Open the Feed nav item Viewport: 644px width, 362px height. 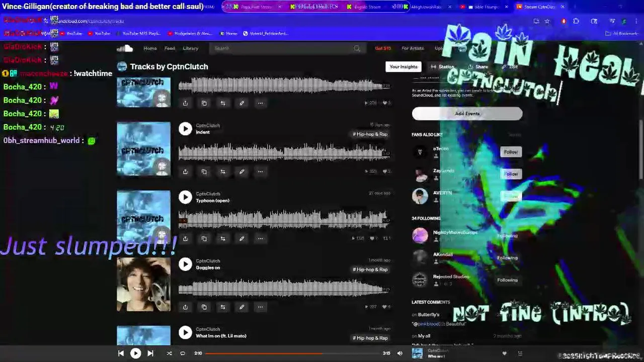click(x=170, y=48)
